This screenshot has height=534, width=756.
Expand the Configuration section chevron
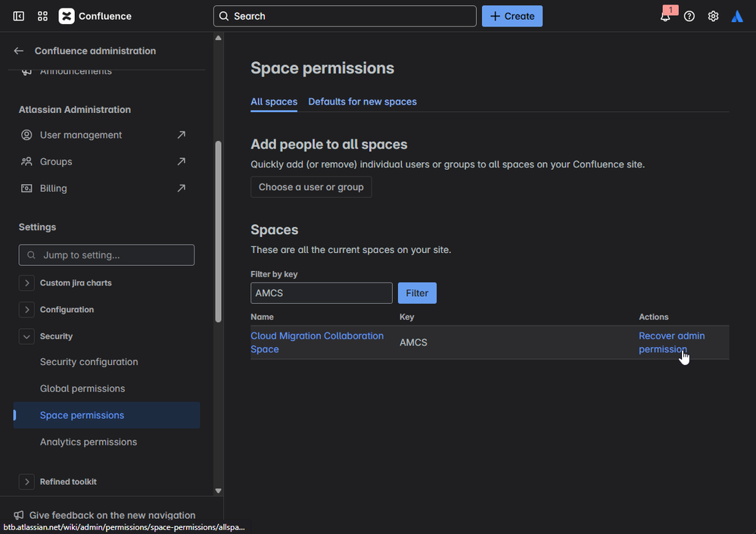click(x=27, y=309)
